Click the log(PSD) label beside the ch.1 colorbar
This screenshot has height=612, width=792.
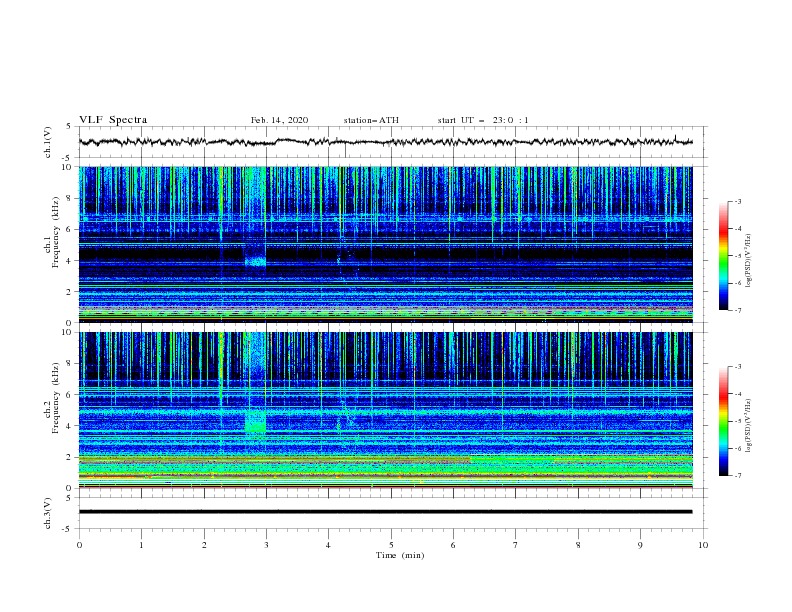click(x=748, y=261)
